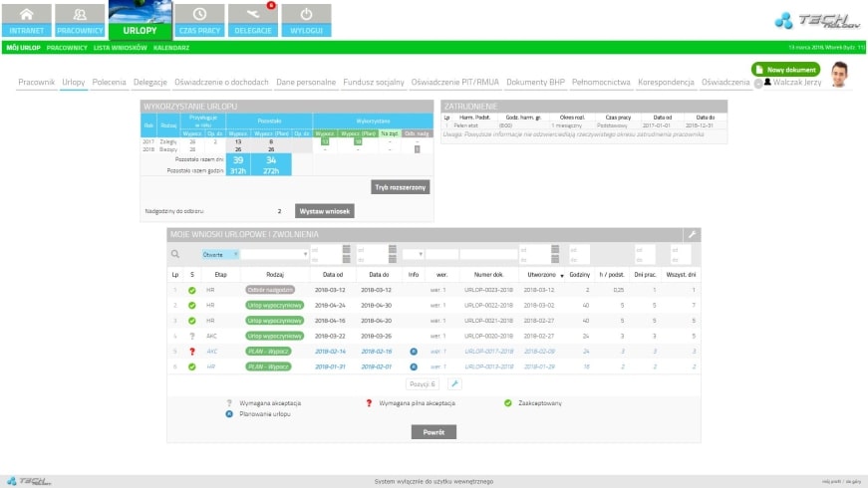The image size is (868, 488).
Task: Open the Delegacje airplane icon
Action: click(x=252, y=15)
